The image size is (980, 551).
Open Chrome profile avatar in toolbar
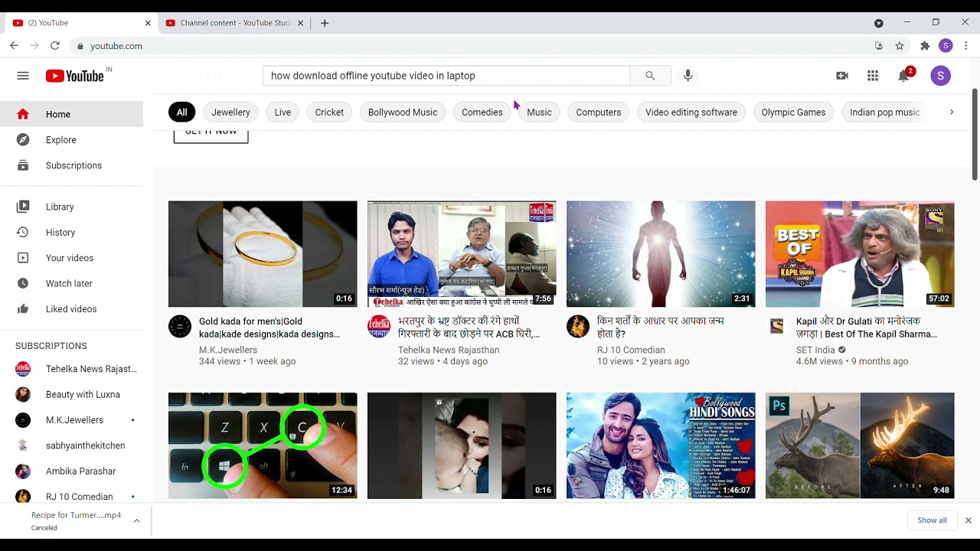coord(946,46)
